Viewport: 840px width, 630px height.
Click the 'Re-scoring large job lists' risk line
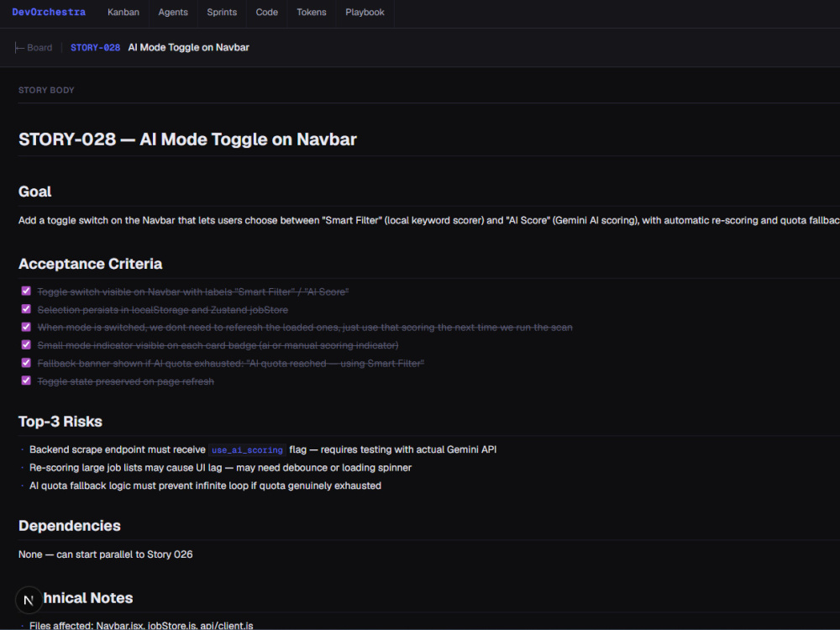220,468
